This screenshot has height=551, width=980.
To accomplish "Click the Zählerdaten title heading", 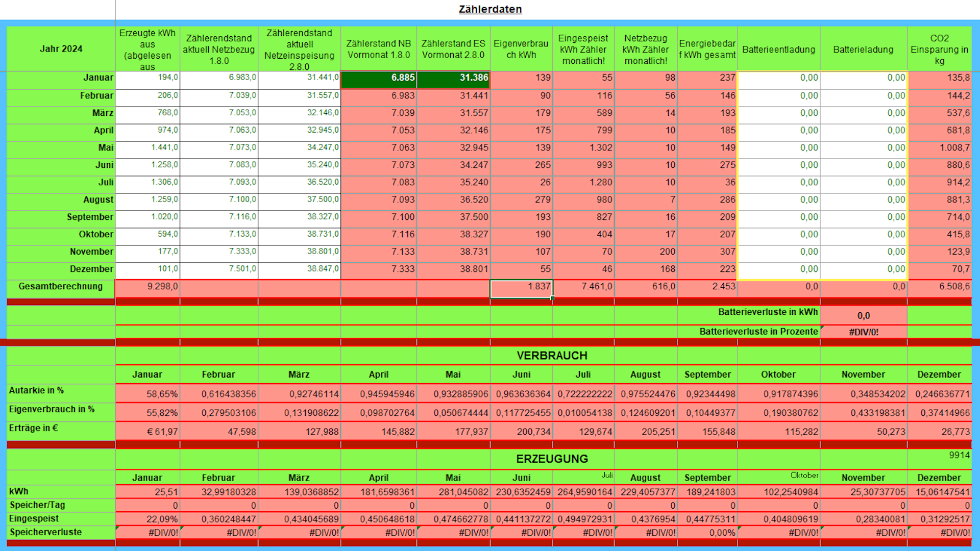I will (490, 9).
